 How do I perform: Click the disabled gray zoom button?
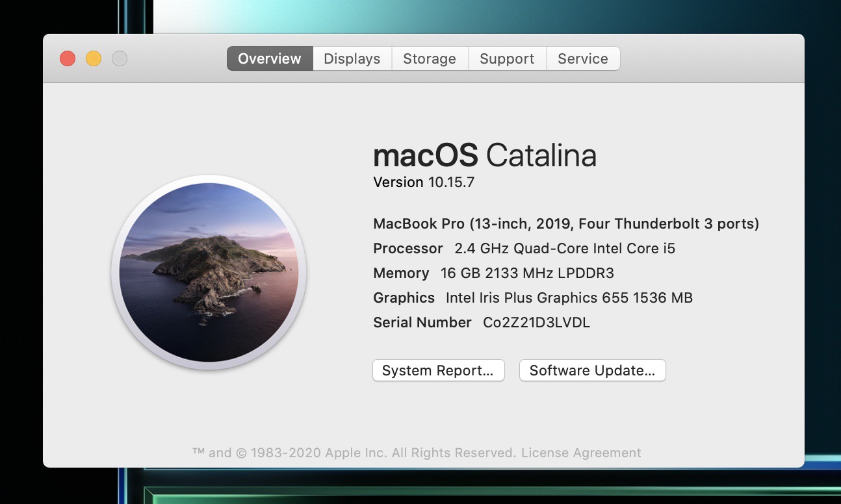pos(120,58)
